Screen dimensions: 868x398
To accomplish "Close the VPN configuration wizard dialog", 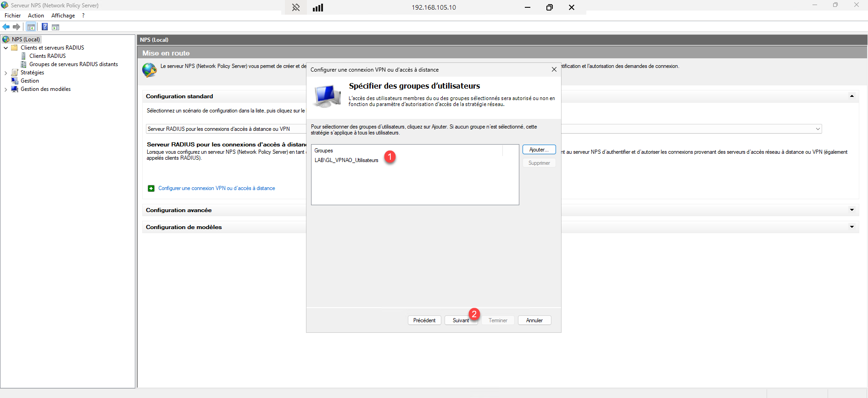I will (x=554, y=69).
